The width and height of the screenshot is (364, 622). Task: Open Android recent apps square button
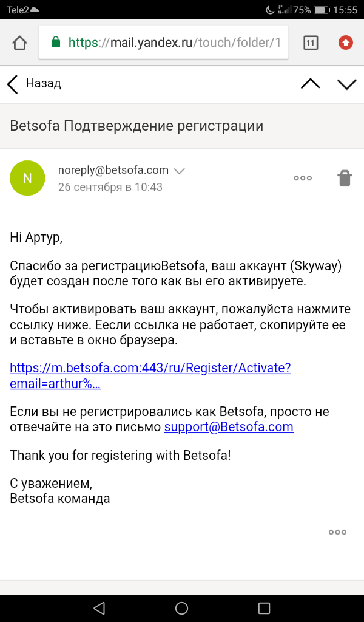264,607
